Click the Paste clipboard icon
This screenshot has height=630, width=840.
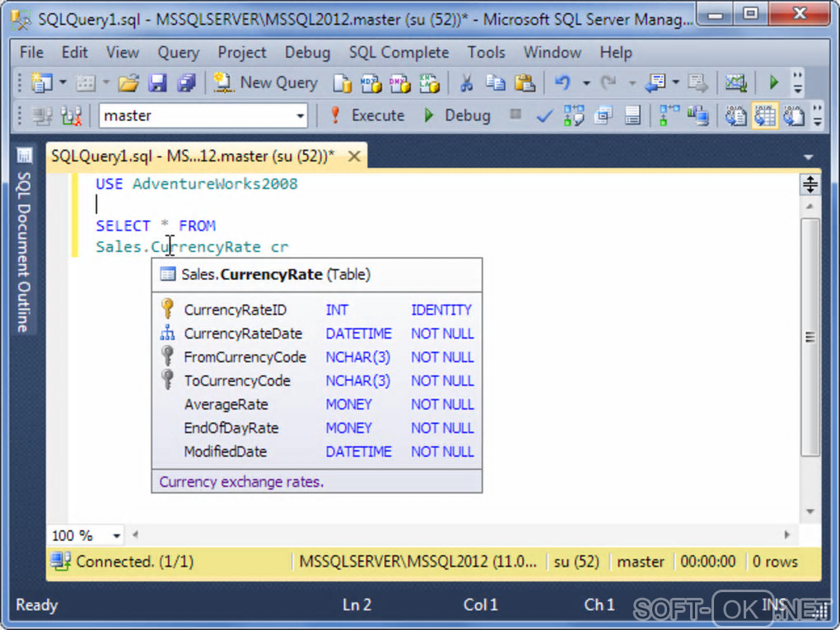(525, 83)
